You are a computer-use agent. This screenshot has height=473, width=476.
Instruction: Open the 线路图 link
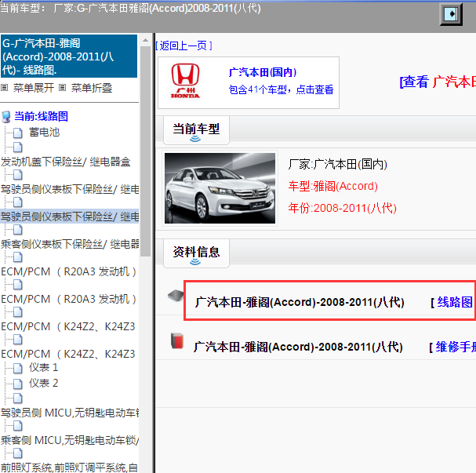pyautogui.click(x=455, y=302)
